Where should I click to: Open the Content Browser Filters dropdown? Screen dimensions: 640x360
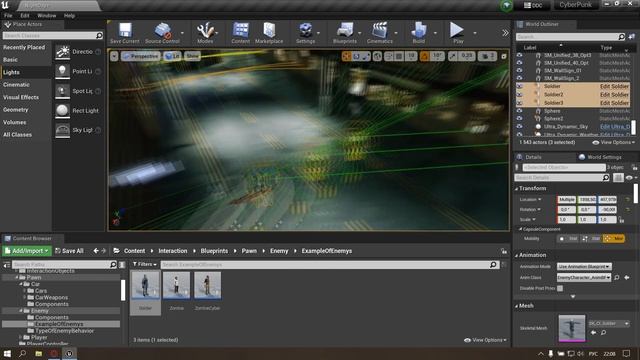[x=144, y=264]
